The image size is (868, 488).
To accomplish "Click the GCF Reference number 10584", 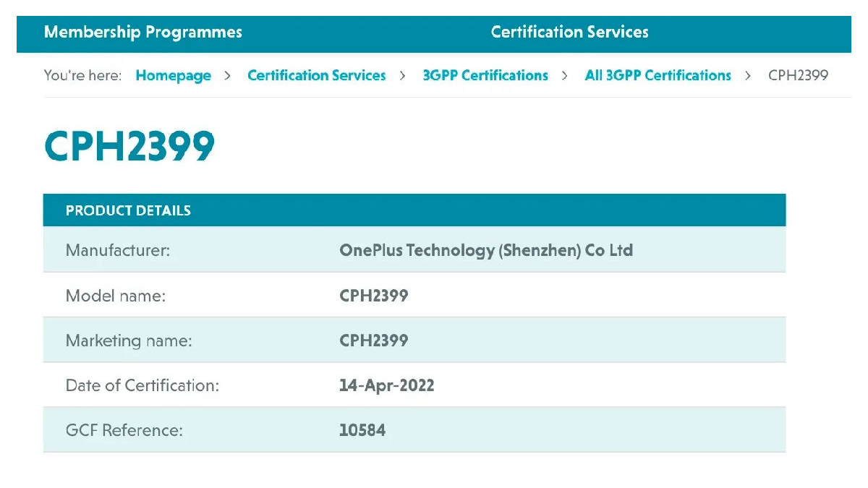I will 362,431.
